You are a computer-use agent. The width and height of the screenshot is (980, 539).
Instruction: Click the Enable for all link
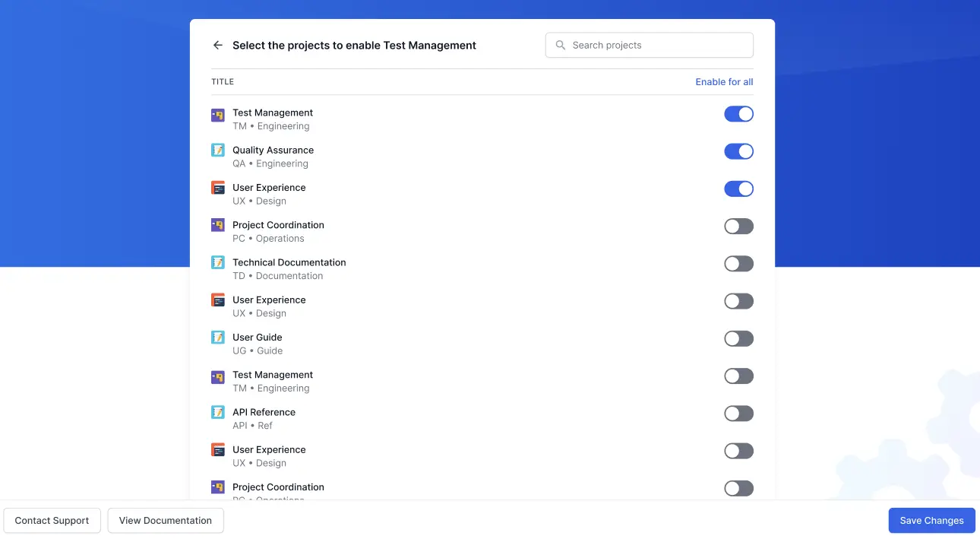coord(724,81)
